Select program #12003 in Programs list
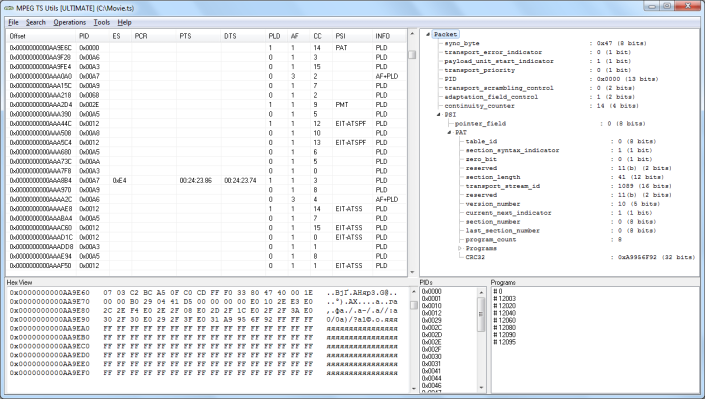The width and height of the screenshot is (705, 399). coord(504,299)
